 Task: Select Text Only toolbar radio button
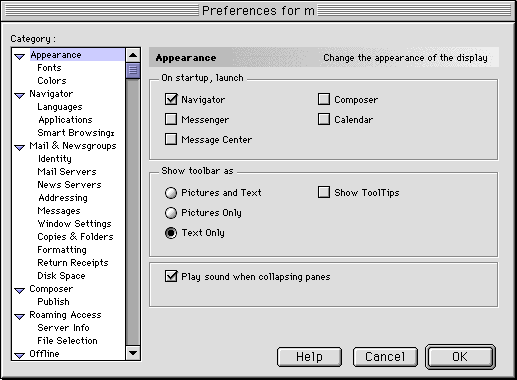pos(171,233)
